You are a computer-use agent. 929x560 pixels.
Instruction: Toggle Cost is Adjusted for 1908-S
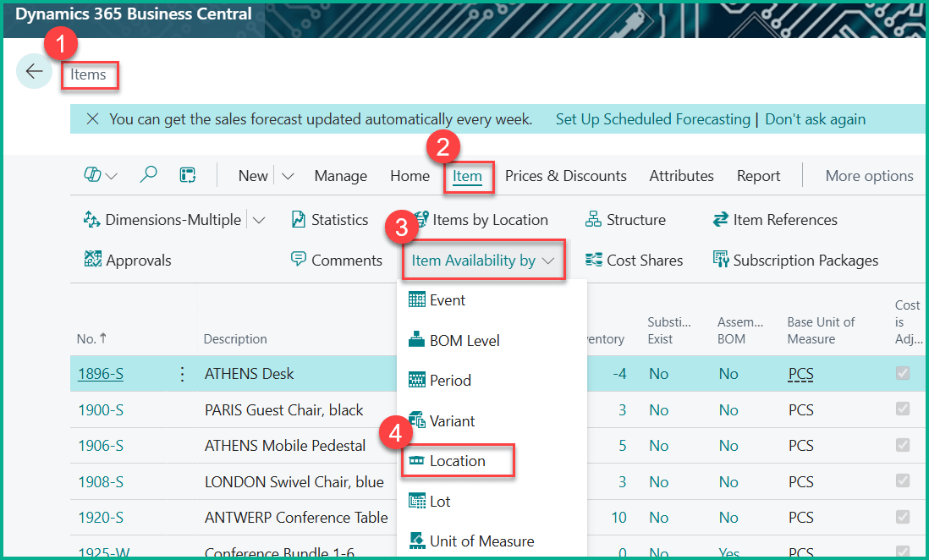tap(902, 480)
